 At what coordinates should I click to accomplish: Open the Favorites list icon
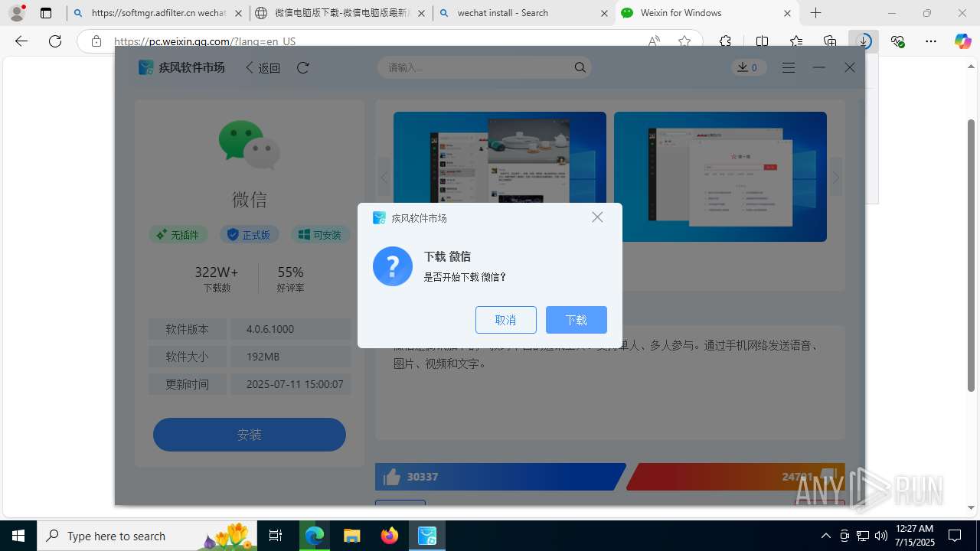click(x=796, y=41)
